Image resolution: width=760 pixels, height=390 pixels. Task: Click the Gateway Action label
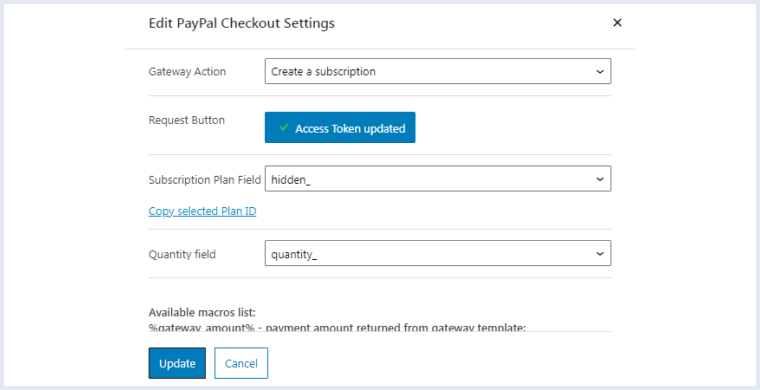[x=187, y=71]
